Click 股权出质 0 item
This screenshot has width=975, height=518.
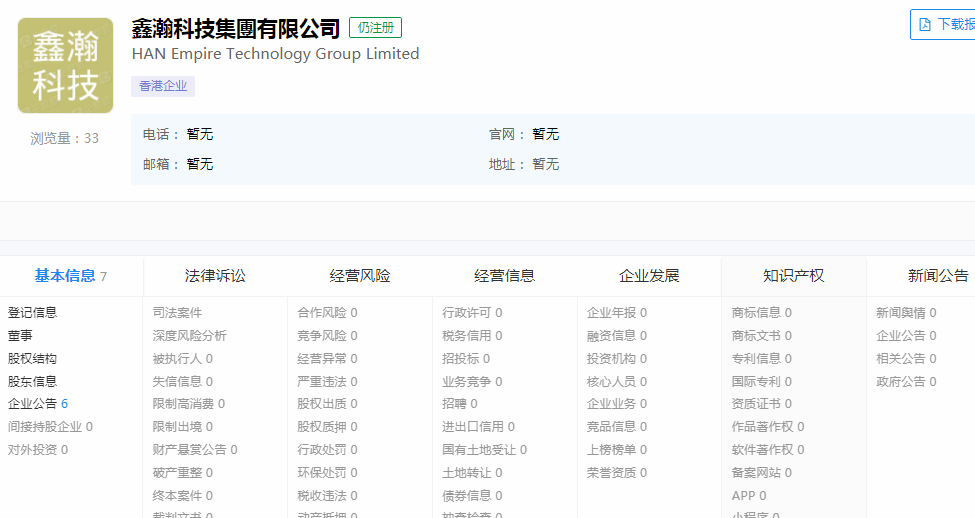(328, 404)
